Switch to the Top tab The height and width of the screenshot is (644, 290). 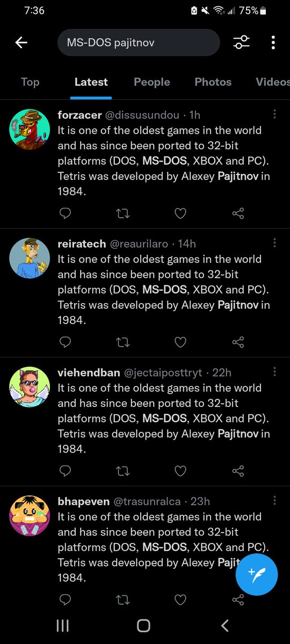pyautogui.click(x=30, y=82)
